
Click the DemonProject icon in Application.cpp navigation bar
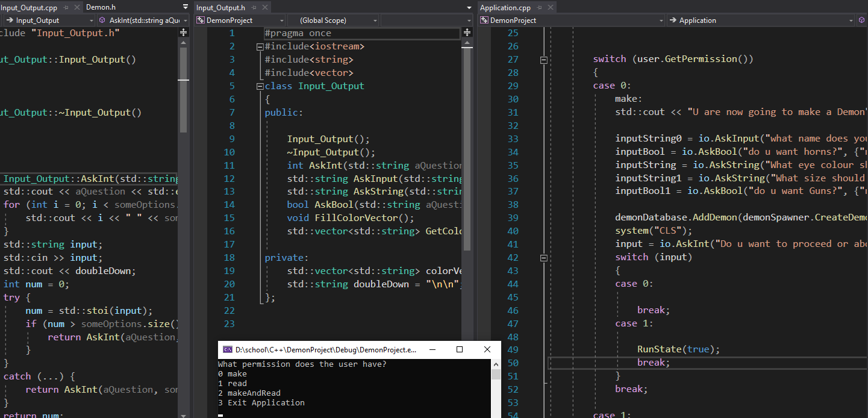[484, 20]
